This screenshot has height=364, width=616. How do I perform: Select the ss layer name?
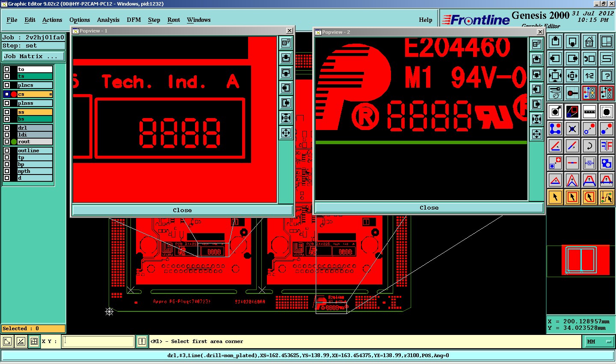[x=35, y=112]
